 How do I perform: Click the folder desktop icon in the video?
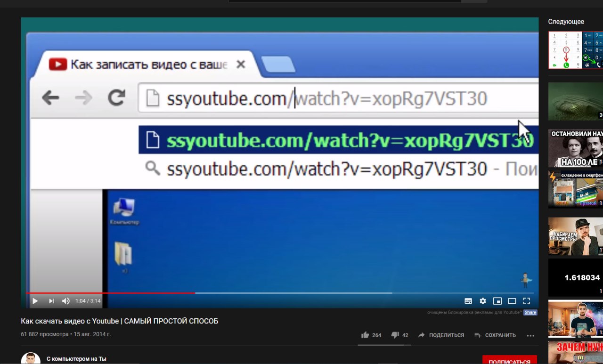tap(124, 257)
